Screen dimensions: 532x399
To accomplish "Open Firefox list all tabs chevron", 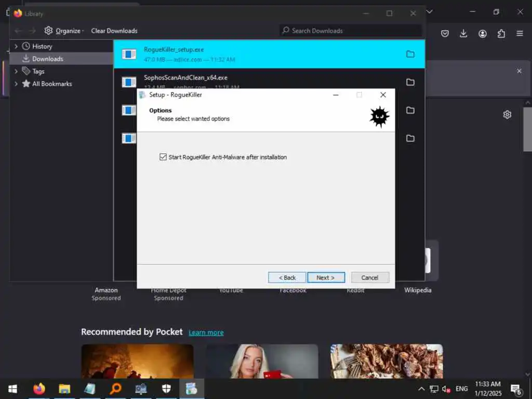I will (430, 11).
